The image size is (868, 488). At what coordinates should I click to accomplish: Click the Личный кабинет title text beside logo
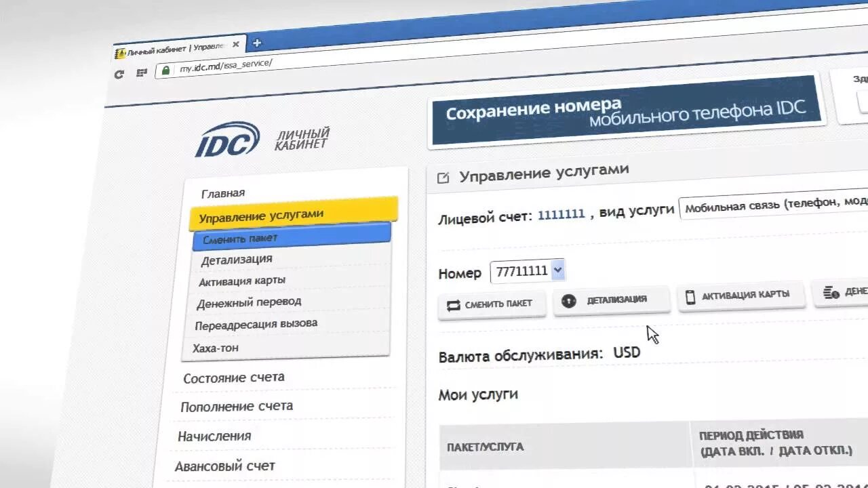302,138
